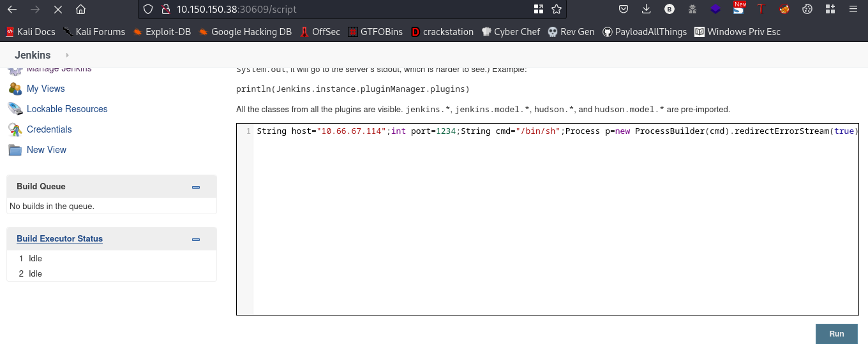The height and width of the screenshot is (348, 868).
Task: Click the crossed-out fox extension icon
Action: [784, 9]
